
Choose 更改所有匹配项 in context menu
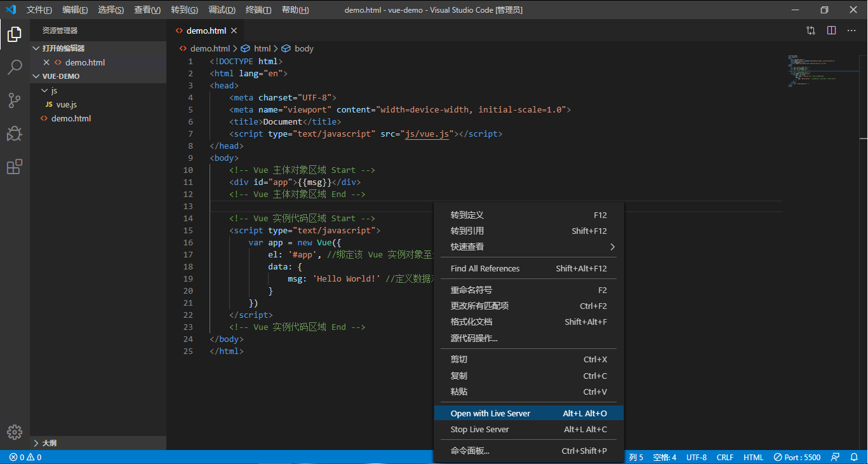pos(528,306)
